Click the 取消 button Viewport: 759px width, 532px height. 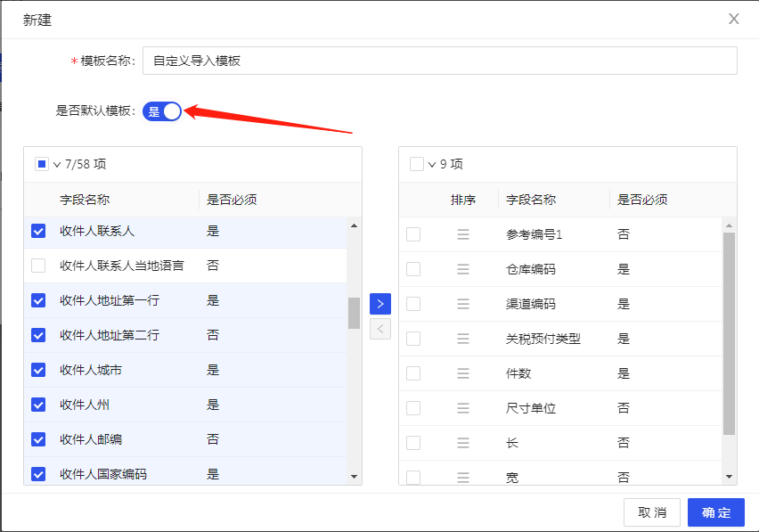click(652, 512)
